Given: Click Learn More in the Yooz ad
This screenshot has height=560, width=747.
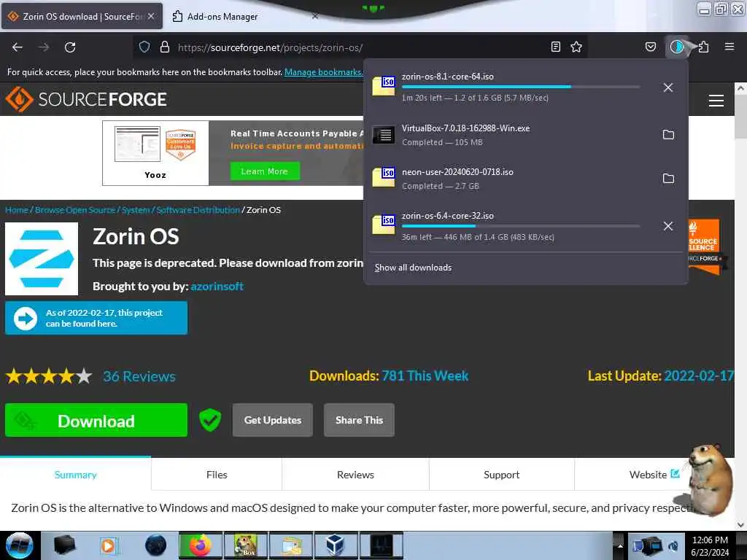Looking at the screenshot, I should coord(265,171).
